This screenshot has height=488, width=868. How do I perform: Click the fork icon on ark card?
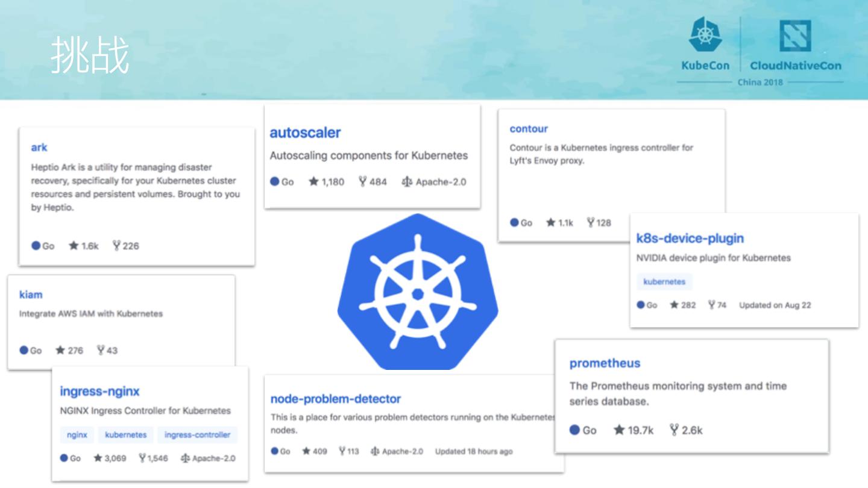pos(116,246)
